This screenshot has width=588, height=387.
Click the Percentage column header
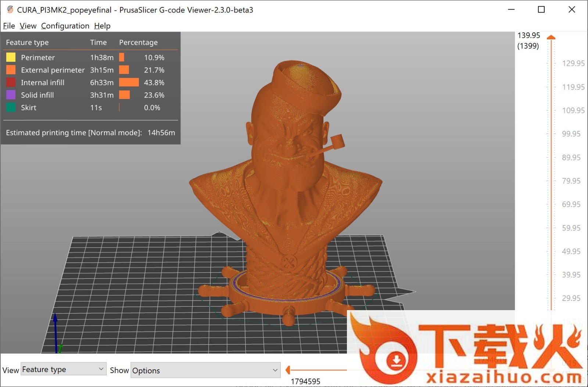click(x=138, y=42)
